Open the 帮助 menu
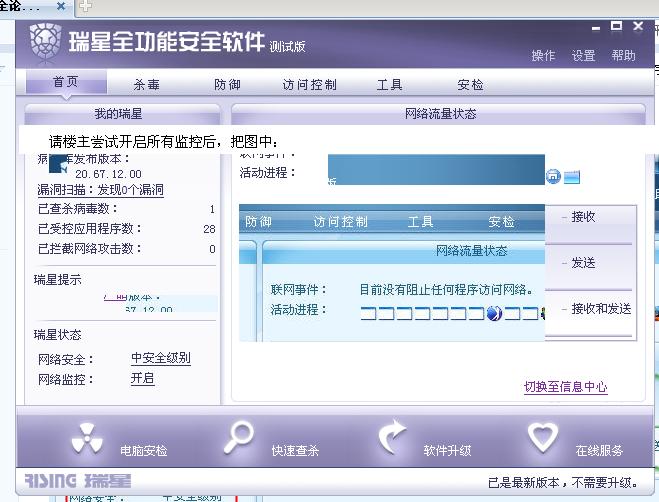Image resolution: width=659 pixels, height=502 pixels. pyautogui.click(x=623, y=55)
